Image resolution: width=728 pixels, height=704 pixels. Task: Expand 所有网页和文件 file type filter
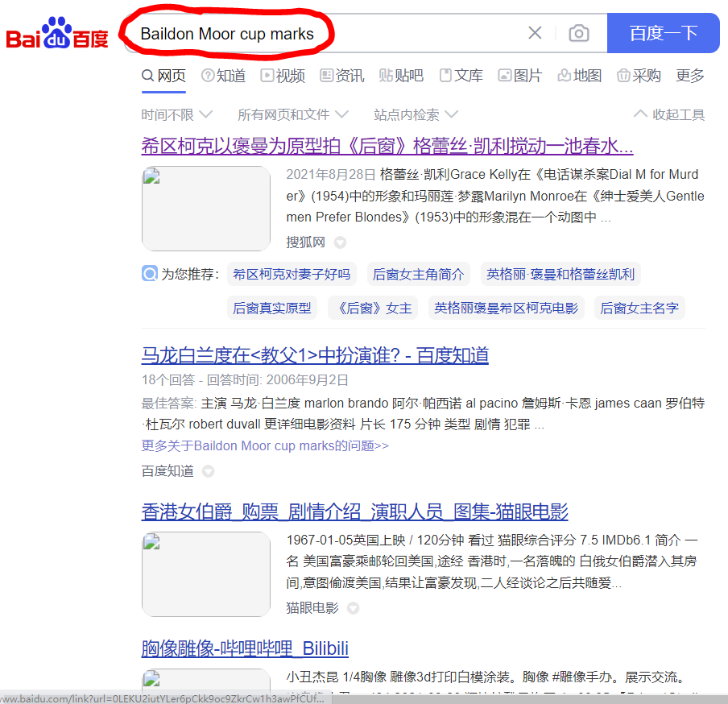(x=293, y=114)
